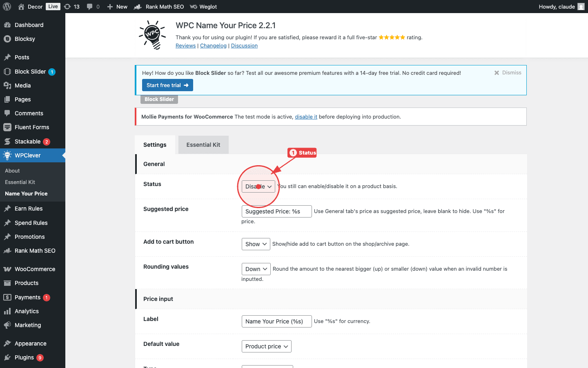Click the Plugins plug icon in the sidebar
This screenshot has height=368, width=588.
point(7,357)
